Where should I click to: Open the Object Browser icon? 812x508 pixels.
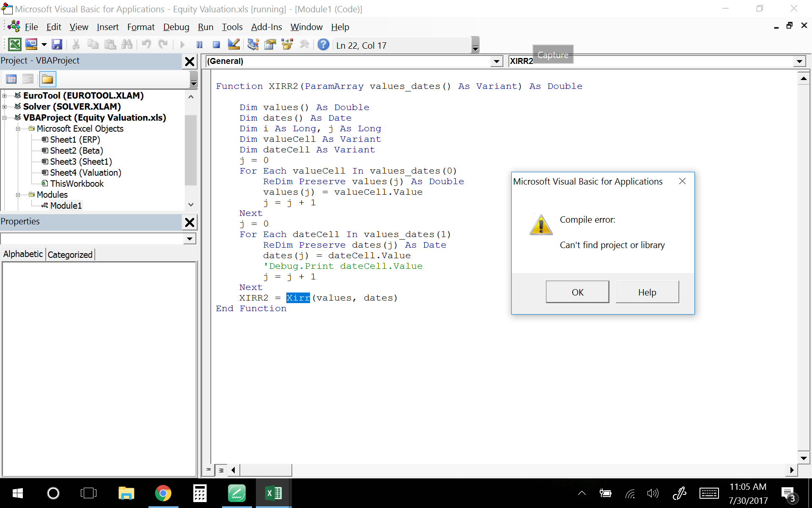(287, 44)
